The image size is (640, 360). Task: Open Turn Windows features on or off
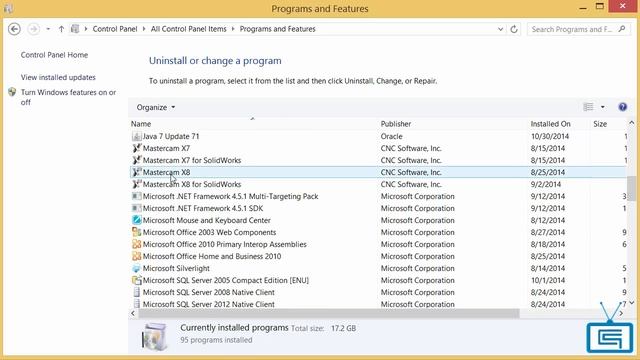69,97
